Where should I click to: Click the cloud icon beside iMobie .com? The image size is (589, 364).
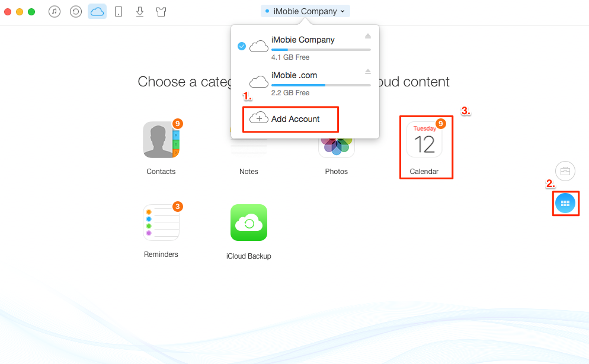point(259,82)
